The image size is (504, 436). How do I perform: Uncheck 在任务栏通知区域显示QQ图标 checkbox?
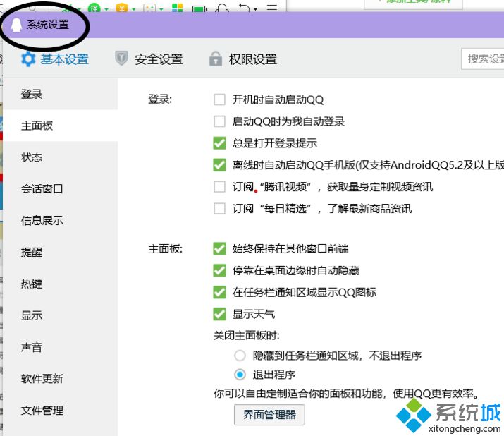point(219,292)
